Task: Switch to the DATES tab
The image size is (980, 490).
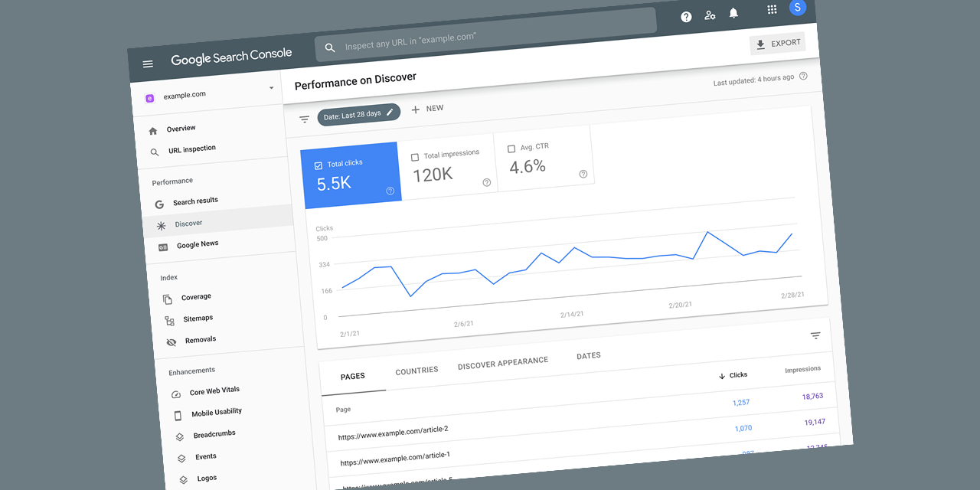Action: point(589,356)
